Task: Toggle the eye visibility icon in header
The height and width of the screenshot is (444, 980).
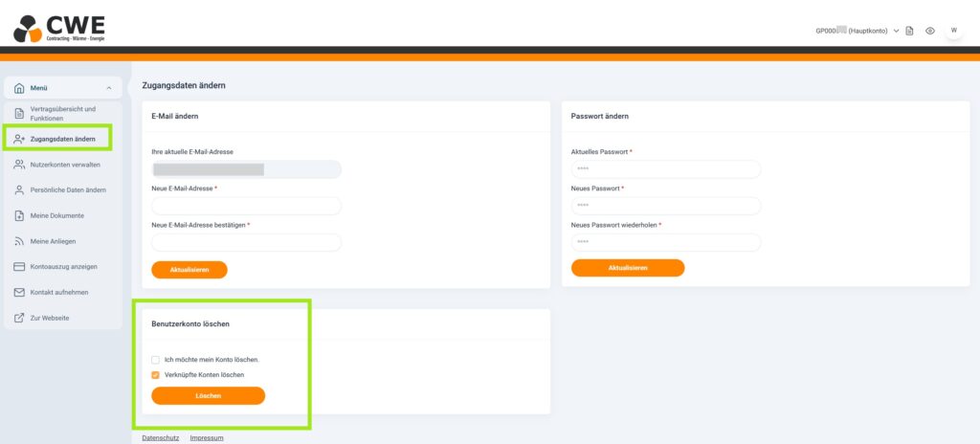Action: 929,31
